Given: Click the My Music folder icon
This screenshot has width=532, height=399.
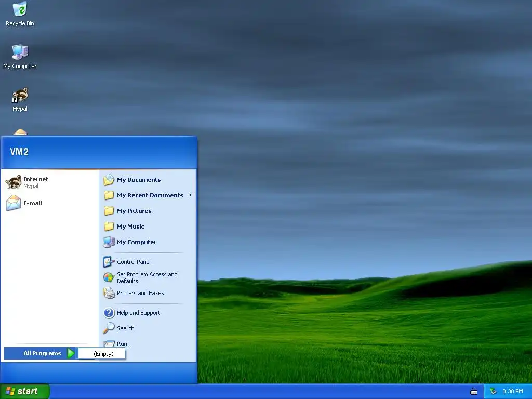Looking at the screenshot, I should (109, 227).
